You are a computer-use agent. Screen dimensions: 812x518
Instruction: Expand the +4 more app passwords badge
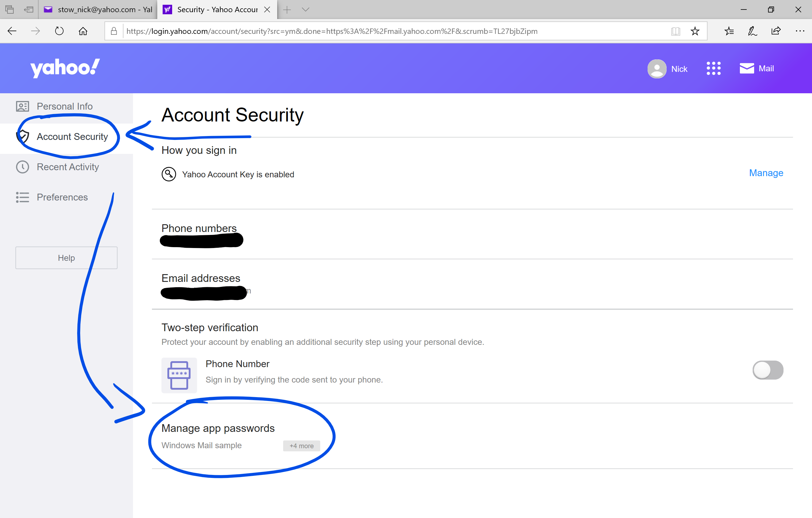[x=302, y=446]
